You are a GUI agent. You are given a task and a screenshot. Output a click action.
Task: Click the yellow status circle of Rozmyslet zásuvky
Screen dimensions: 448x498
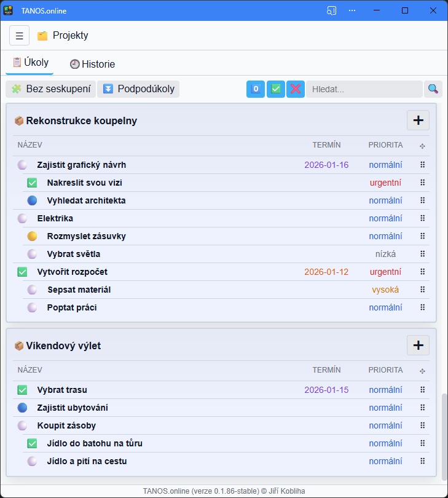[32, 236]
